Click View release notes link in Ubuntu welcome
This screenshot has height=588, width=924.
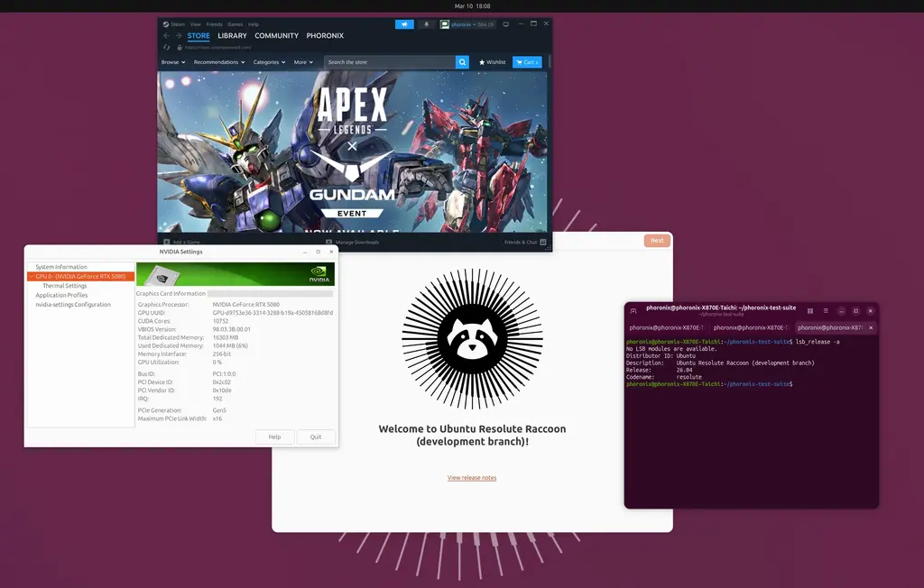(472, 478)
